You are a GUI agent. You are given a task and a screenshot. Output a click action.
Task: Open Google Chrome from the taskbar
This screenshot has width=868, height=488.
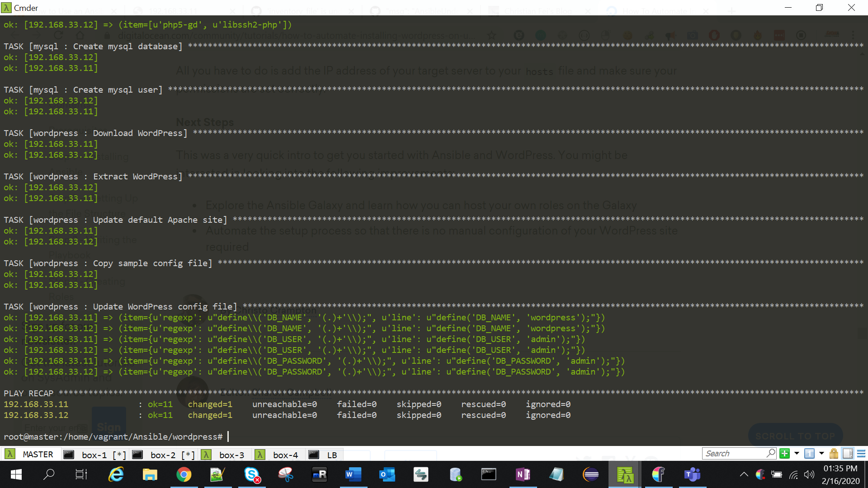pyautogui.click(x=184, y=474)
